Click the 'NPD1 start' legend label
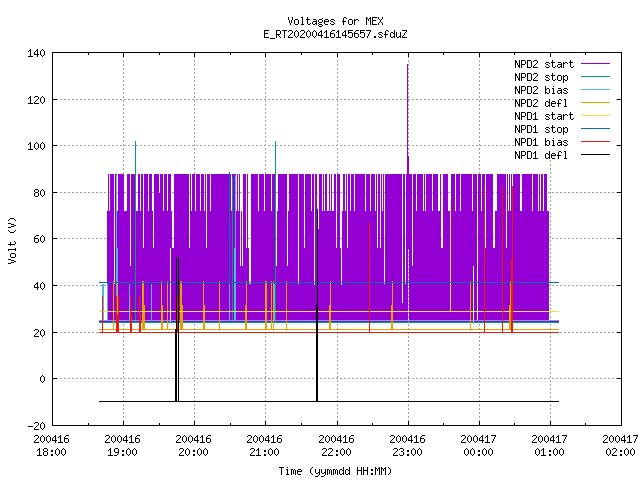The image size is (640, 480). coord(544,116)
